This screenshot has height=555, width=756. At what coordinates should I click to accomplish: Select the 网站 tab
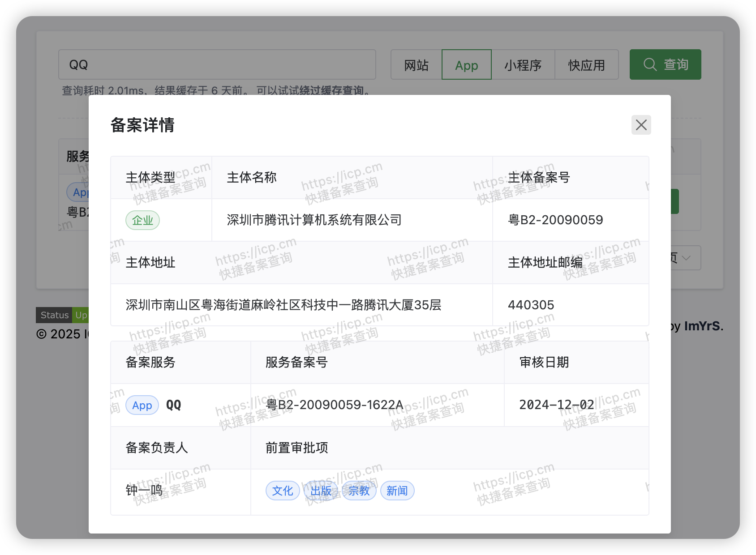[x=416, y=64]
